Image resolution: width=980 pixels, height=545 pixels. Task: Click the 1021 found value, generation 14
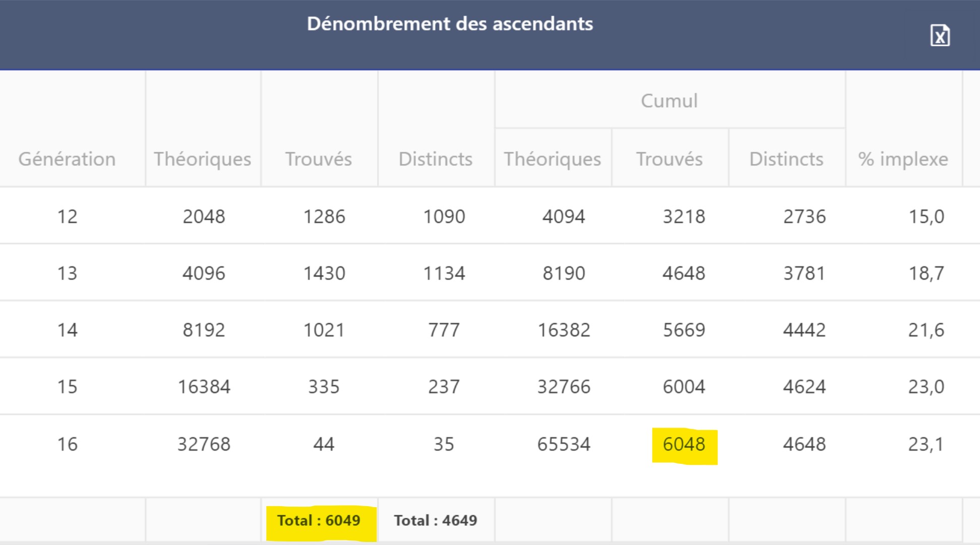point(324,330)
